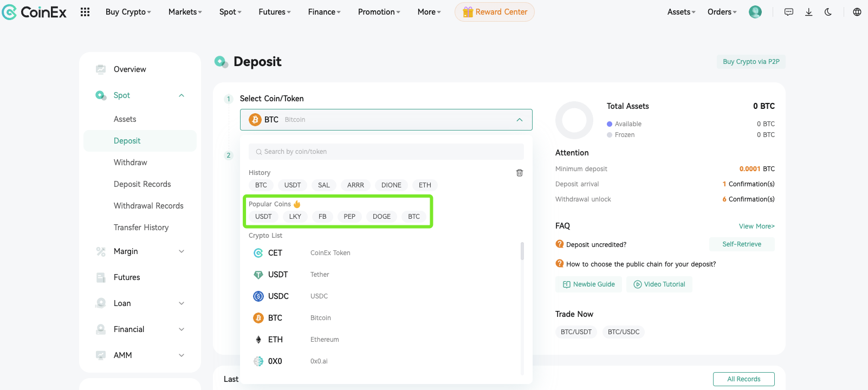Viewport: 868px width, 390px height.
Task: Open the Markets dropdown menu
Action: pyautogui.click(x=185, y=12)
